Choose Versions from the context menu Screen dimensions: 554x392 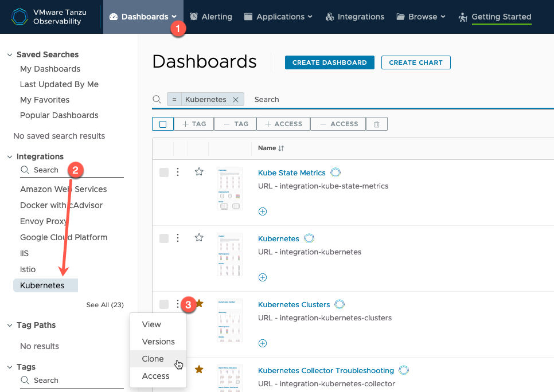[158, 342]
